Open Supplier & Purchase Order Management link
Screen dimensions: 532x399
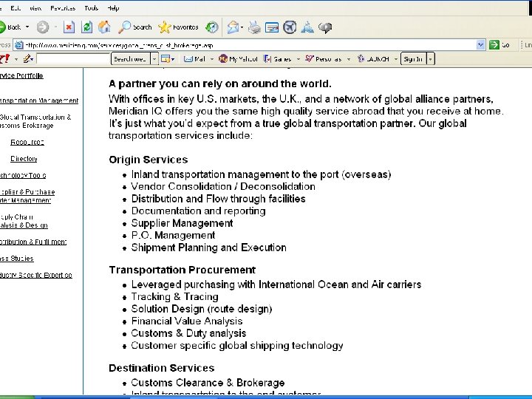click(x=27, y=196)
